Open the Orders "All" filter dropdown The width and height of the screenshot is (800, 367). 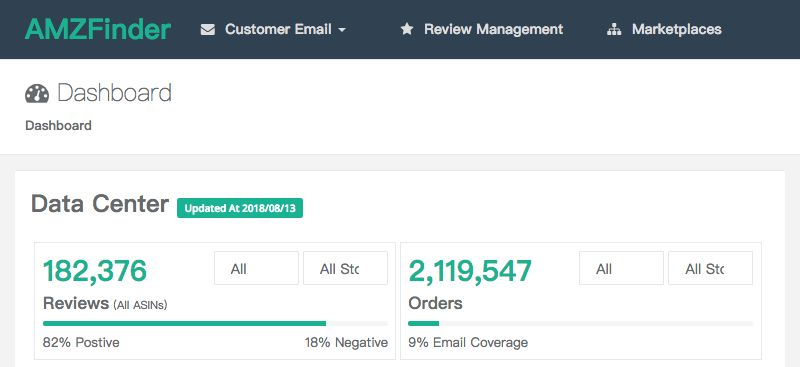621,268
